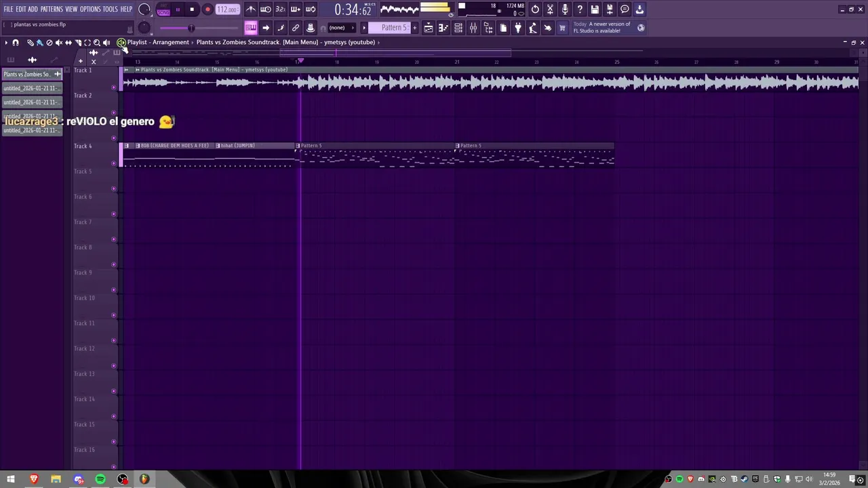Open the EDIT menu

21,9
